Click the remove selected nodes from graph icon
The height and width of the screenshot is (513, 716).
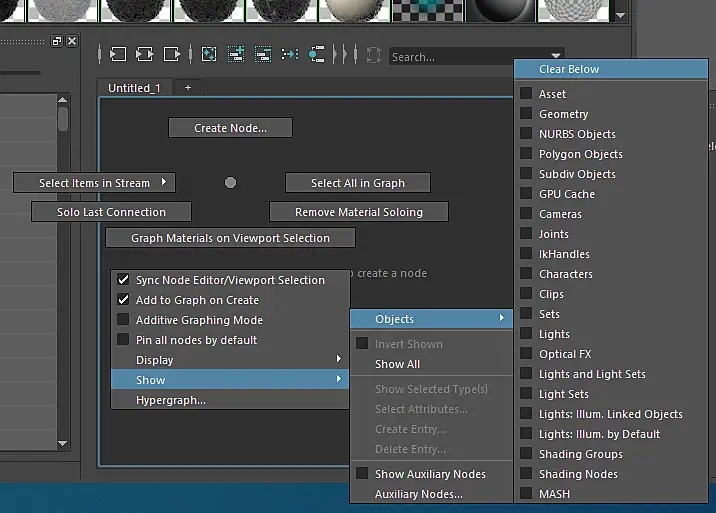(263, 54)
